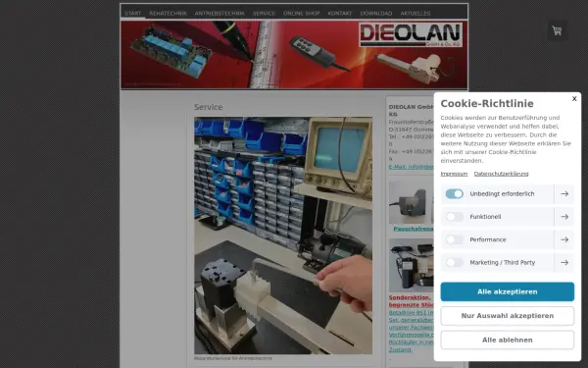
Task: Click the large service workshop photo
Action: (x=283, y=236)
